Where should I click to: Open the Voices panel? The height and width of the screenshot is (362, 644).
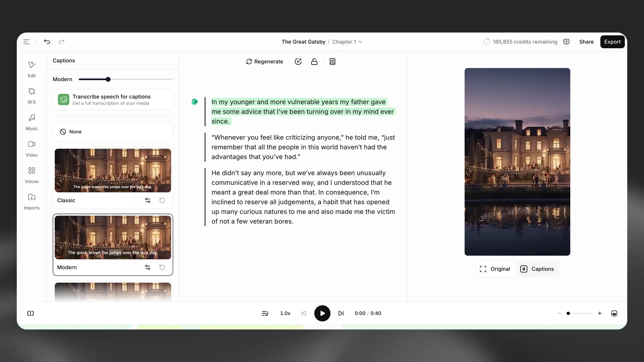point(32,175)
